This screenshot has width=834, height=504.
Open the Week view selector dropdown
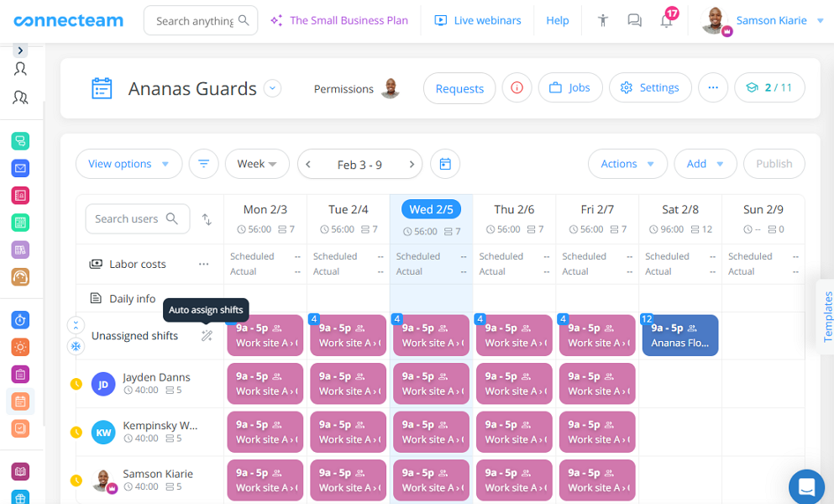point(257,164)
